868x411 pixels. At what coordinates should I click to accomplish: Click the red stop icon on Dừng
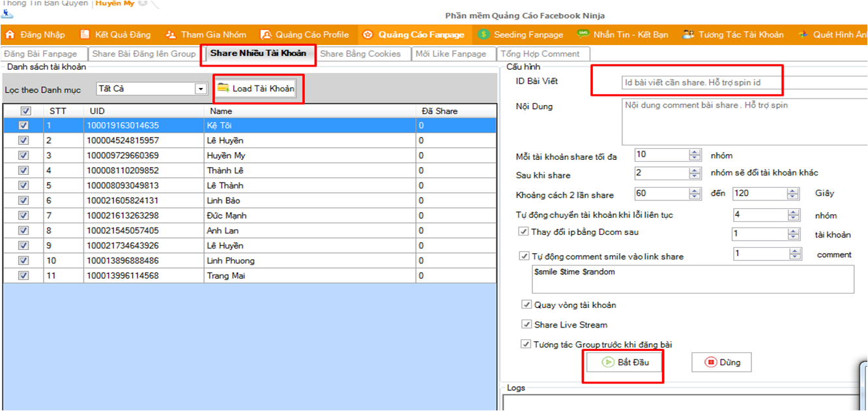pyautogui.click(x=710, y=362)
